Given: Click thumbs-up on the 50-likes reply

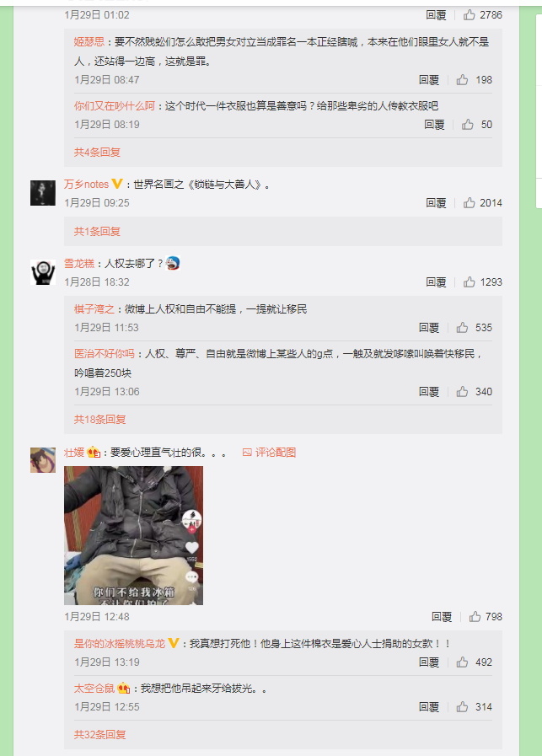Looking at the screenshot, I should pos(468,125).
